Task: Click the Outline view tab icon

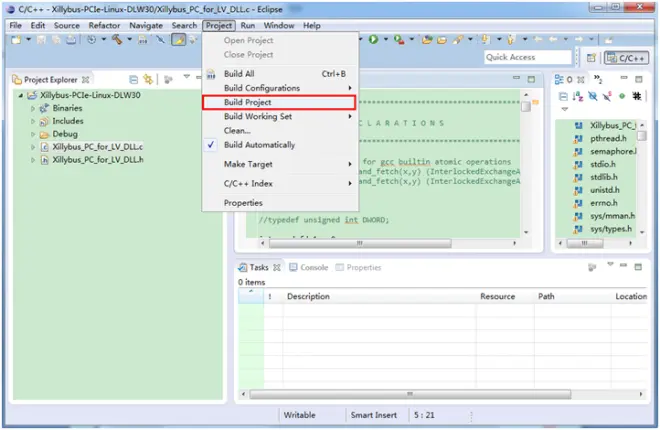Action: coord(559,79)
